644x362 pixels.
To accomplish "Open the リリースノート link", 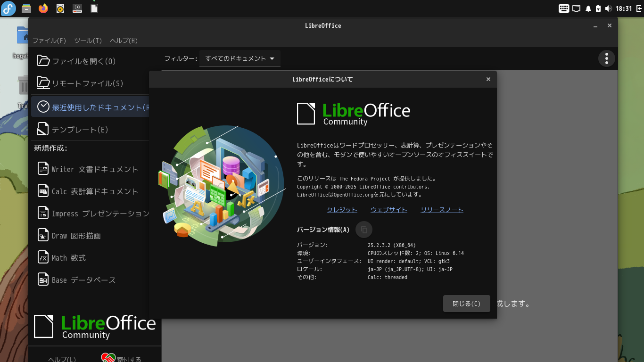I will tap(442, 210).
